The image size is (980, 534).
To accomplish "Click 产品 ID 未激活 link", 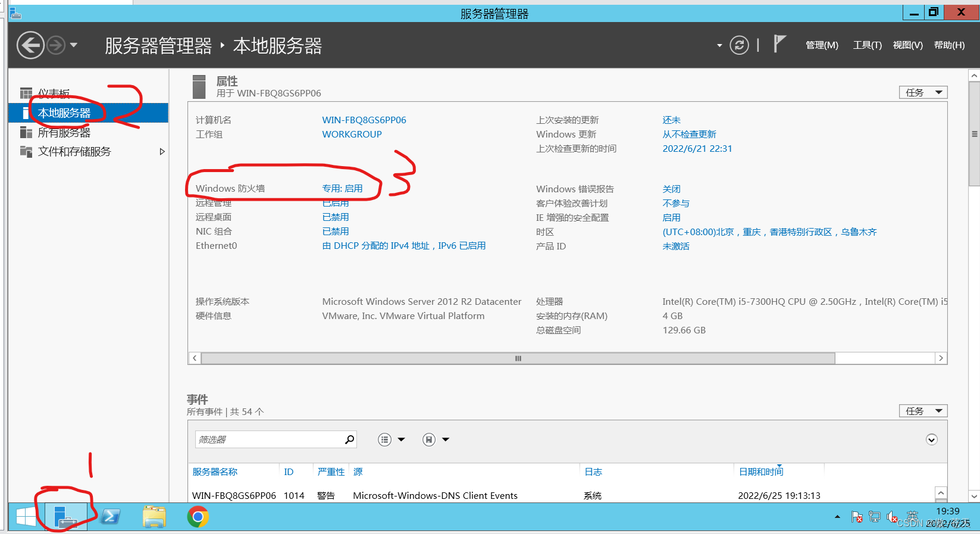I will 676,246.
